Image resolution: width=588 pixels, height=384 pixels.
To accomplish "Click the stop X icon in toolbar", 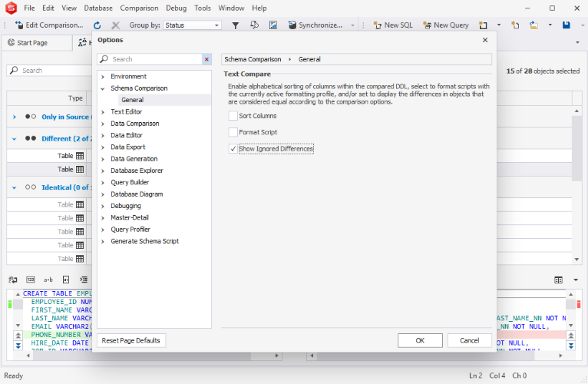I will coord(115,25).
